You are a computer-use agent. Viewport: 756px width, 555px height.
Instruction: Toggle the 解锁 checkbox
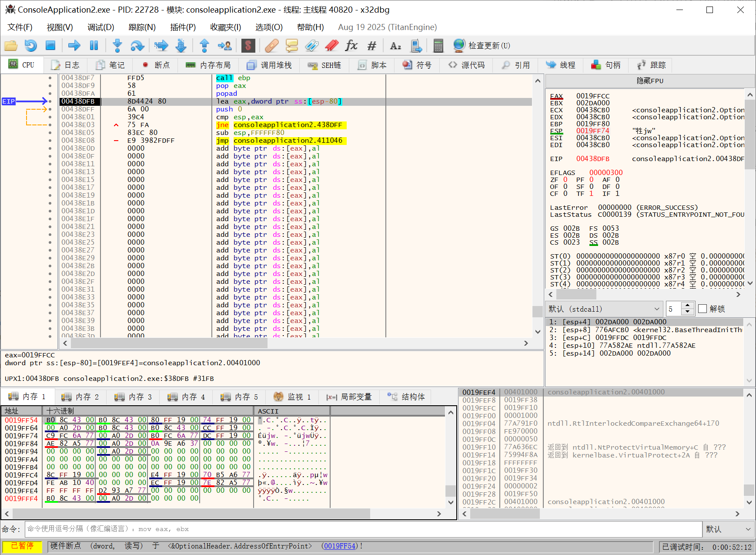pyautogui.click(x=702, y=309)
